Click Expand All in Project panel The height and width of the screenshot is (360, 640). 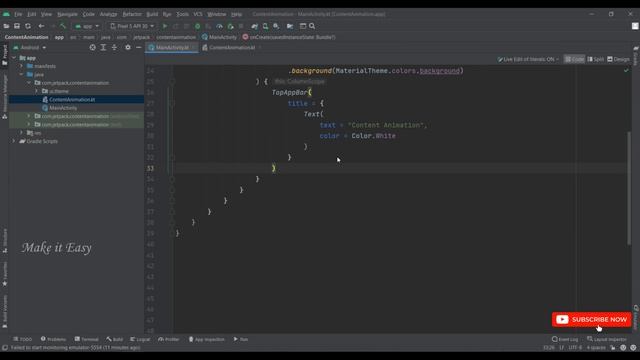coord(103,47)
